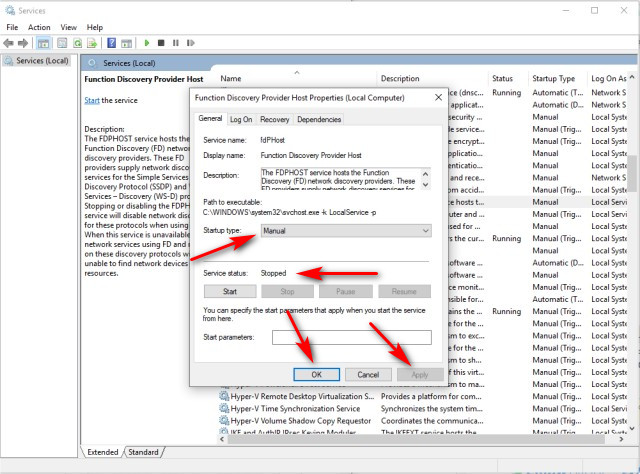Image resolution: width=640 pixels, height=474 pixels.
Task: Switch to the Standard view tab
Action: pos(143,452)
